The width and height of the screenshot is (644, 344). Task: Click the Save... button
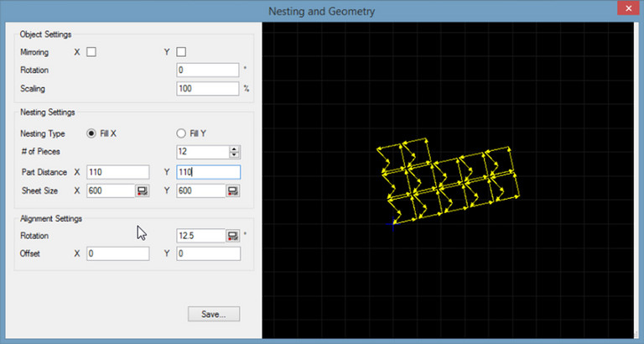[x=214, y=315]
